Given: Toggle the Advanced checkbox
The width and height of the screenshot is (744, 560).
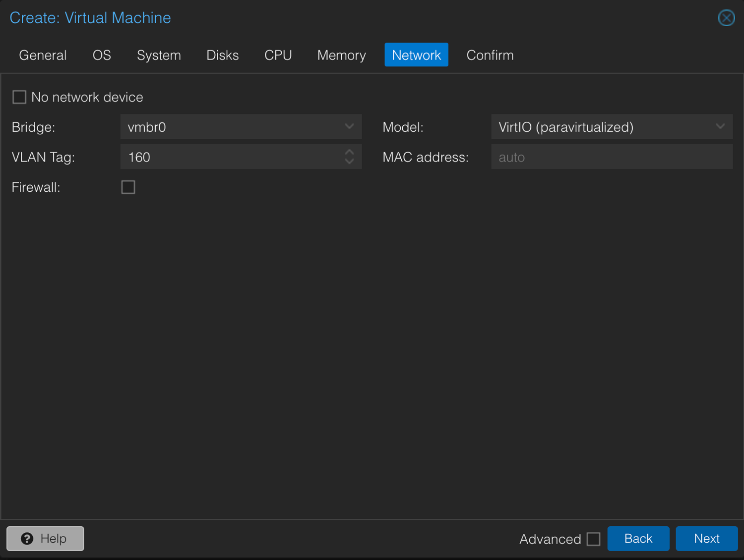Looking at the screenshot, I should pos(593,539).
